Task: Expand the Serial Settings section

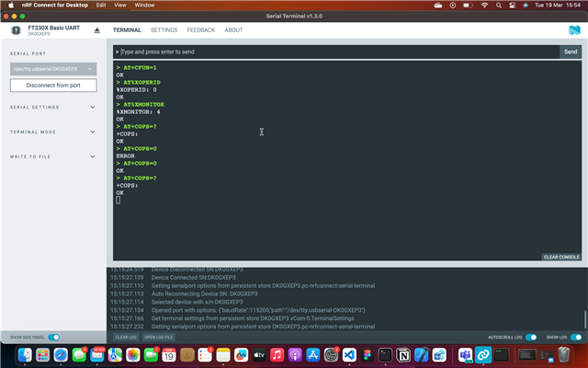Action: coord(53,108)
